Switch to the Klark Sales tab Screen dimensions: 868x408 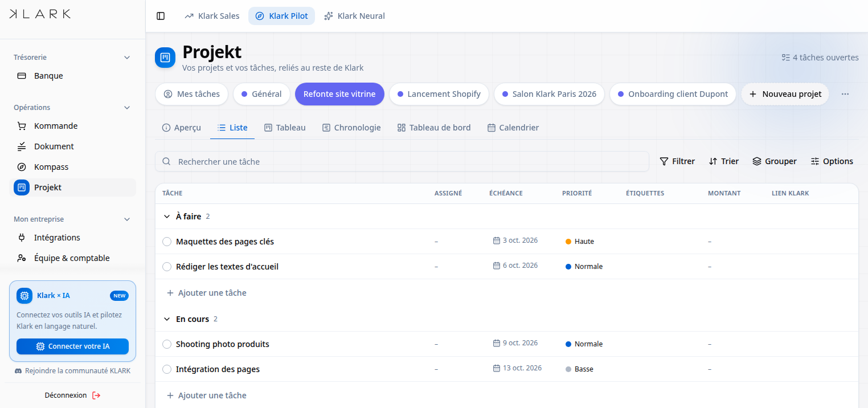(212, 16)
